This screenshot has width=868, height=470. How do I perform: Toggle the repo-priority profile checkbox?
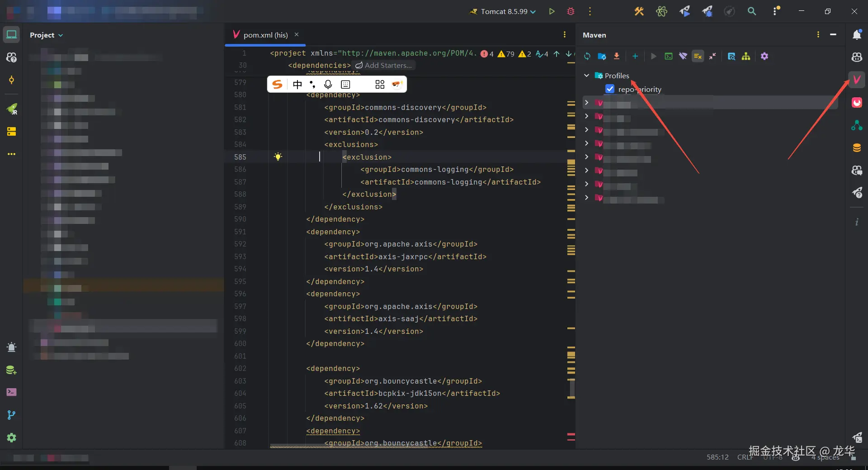point(610,89)
